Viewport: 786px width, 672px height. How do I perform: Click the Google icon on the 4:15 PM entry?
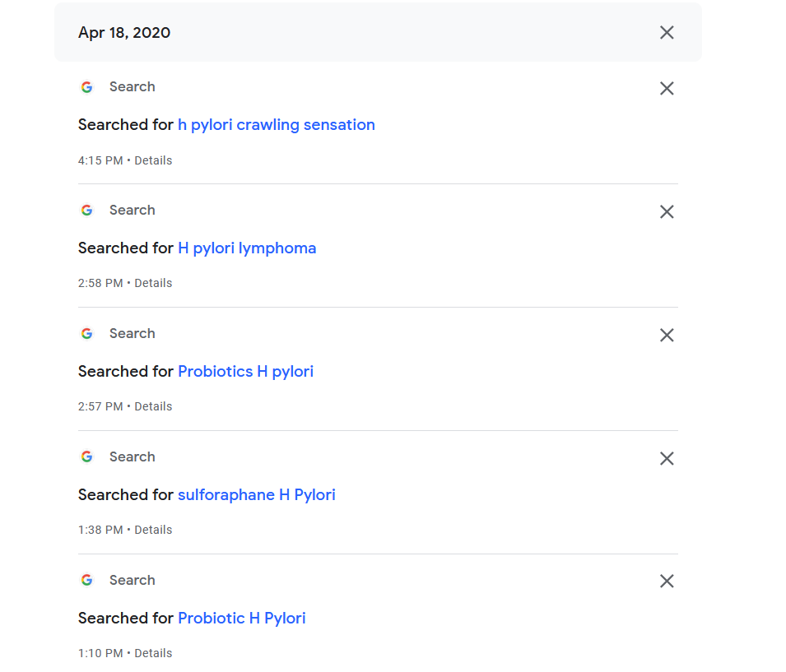tap(86, 87)
